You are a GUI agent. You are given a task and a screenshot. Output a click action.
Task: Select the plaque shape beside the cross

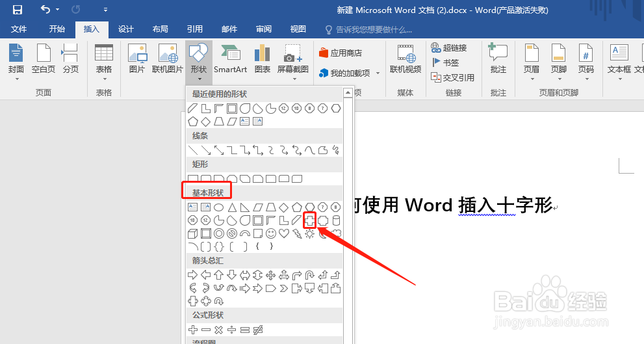click(x=323, y=220)
